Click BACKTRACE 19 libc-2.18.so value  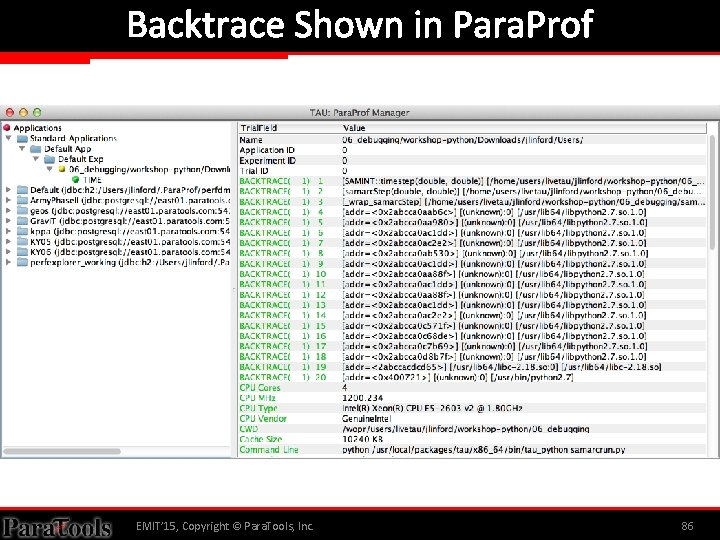(x=502, y=366)
